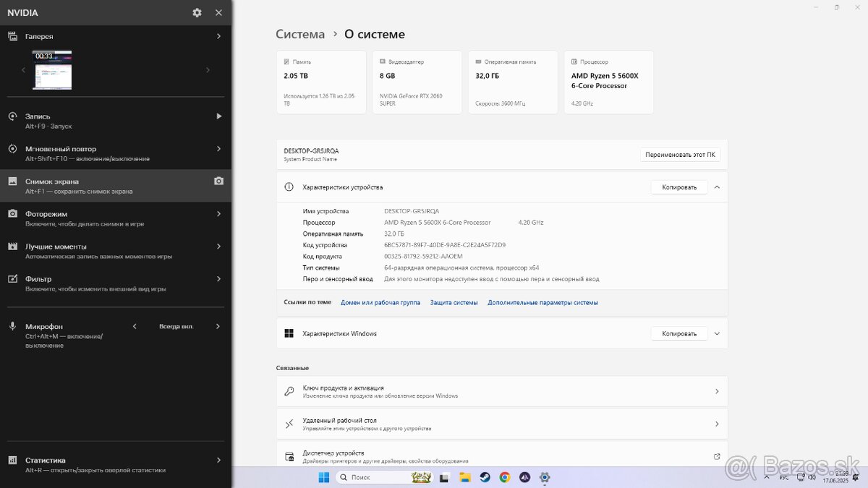This screenshot has width=868, height=488.
Task: Go to Система breadcrumb
Action: point(300,34)
